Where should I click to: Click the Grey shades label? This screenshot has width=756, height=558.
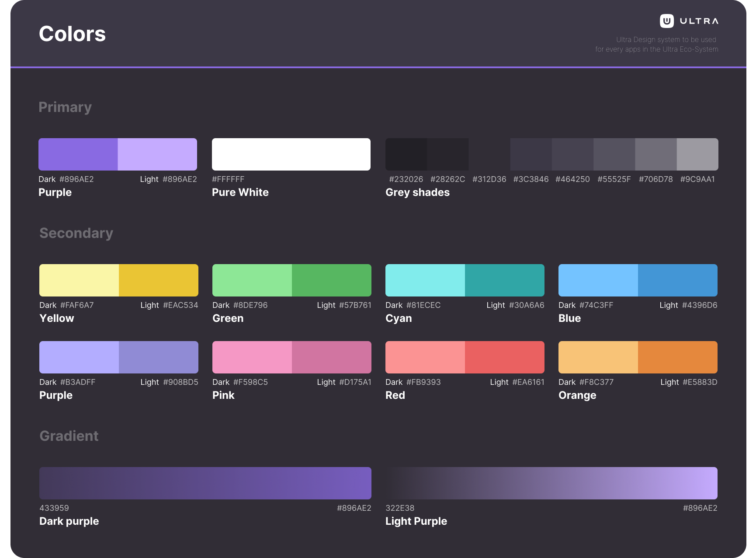click(417, 192)
